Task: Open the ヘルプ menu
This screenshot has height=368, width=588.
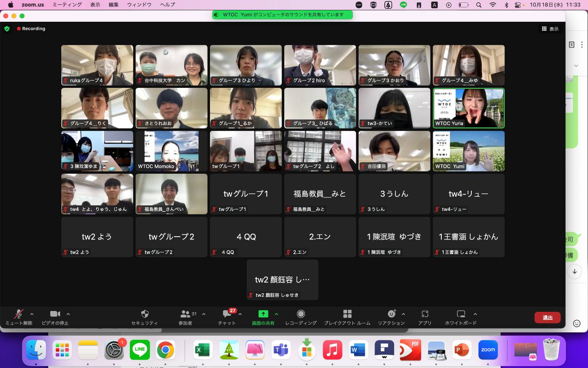Action: tap(168, 5)
